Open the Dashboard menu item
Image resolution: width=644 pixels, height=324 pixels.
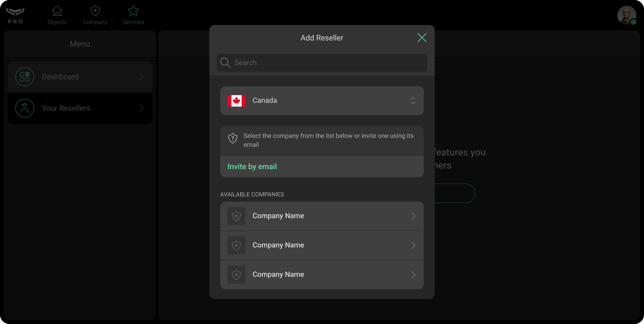click(80, 77)
